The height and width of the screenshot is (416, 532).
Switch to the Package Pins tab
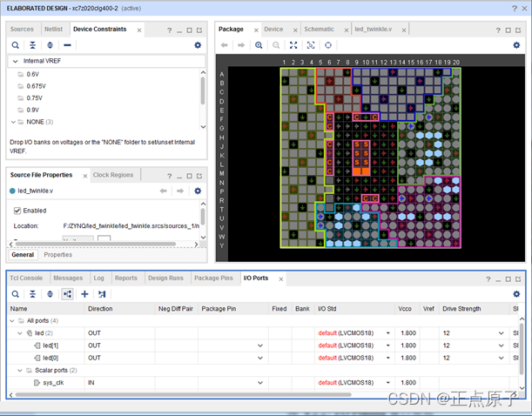(x=213, y=278)
